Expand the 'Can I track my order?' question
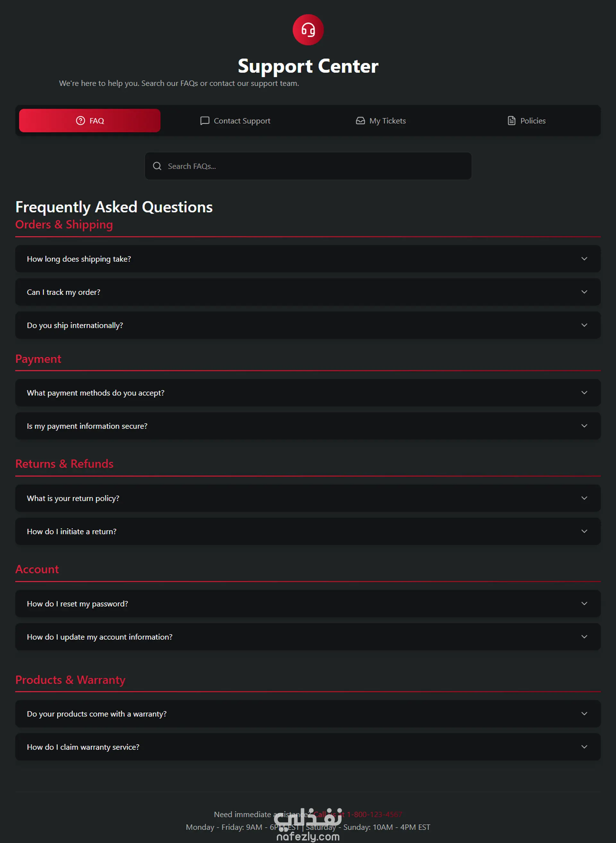Screen dimensions: 616x843 click(308, 292)
